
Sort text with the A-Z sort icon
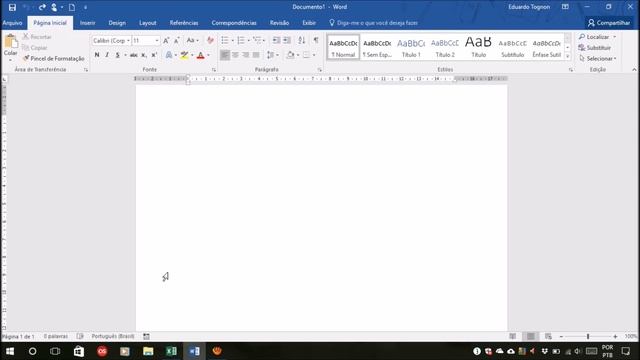pos(302,40)
